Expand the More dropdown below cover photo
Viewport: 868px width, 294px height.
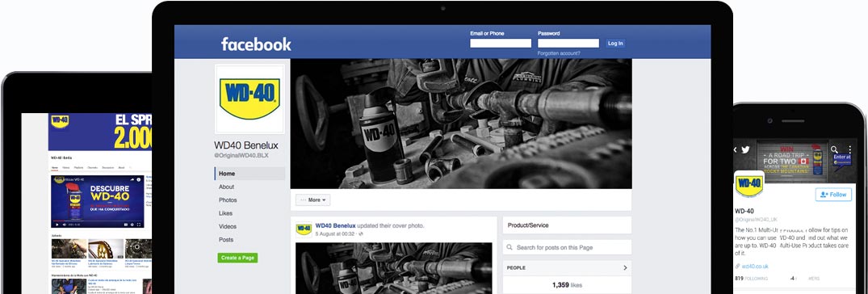312,199
